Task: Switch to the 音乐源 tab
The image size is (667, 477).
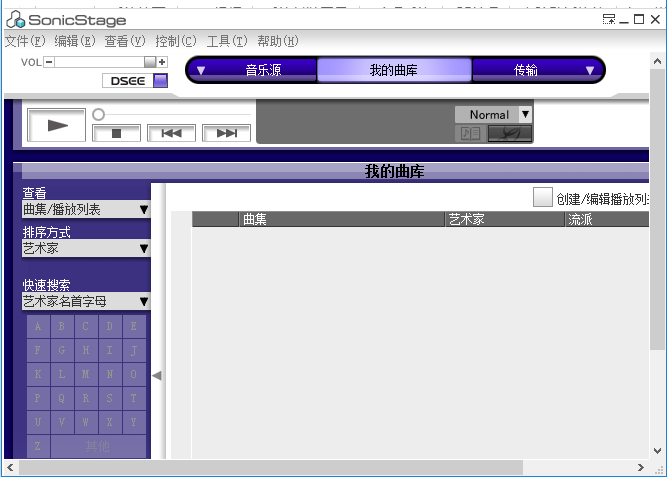Action: pos(263,70)
